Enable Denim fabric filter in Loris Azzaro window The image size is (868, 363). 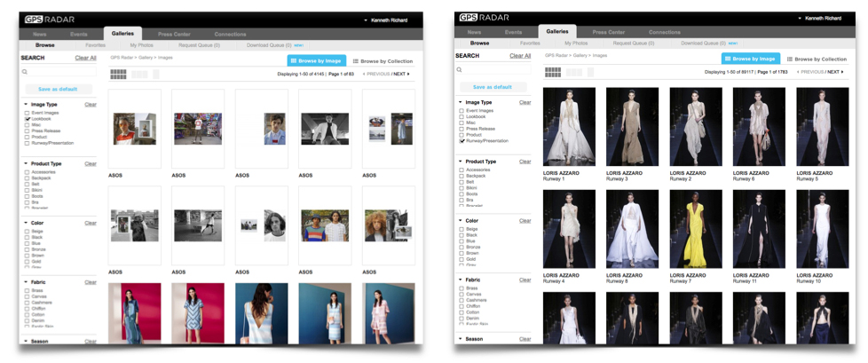[x=462, y=318]
